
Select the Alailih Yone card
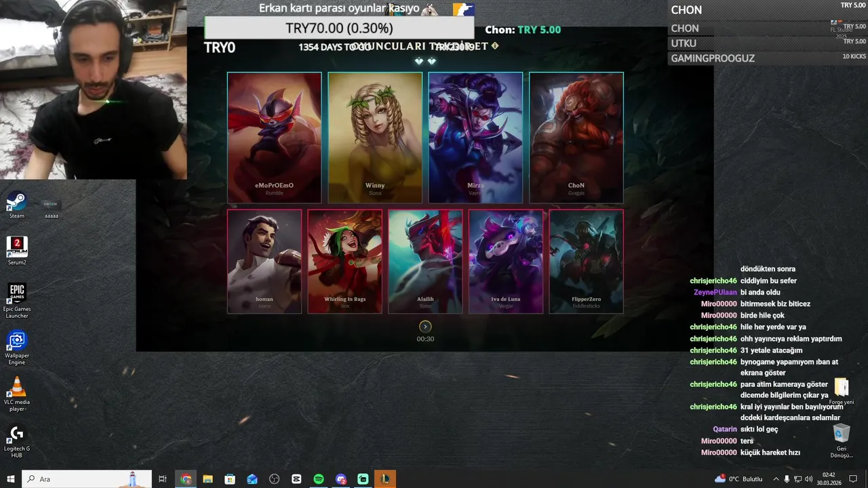[x=425, y=262]
